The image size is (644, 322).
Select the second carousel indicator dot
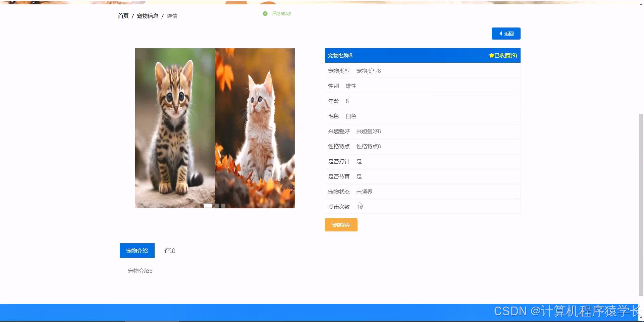[216, 206]
